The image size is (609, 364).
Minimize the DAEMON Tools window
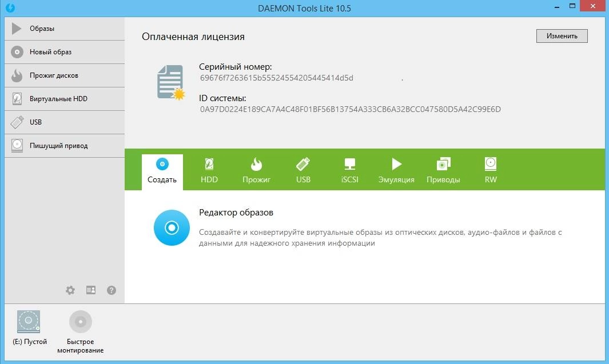coord(556,7)
